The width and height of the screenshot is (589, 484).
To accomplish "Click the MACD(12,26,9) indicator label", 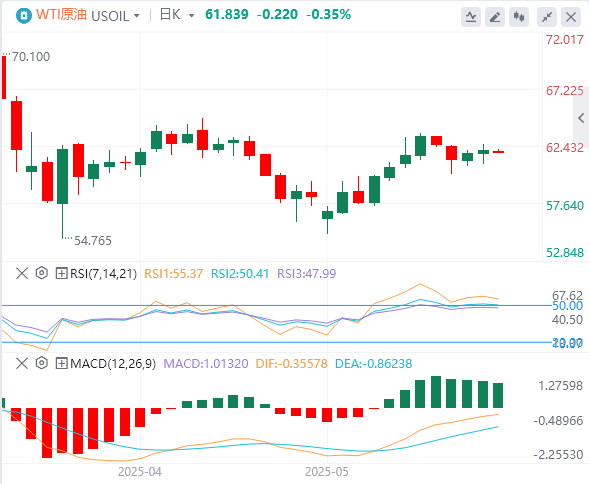I will pos(113,364).
